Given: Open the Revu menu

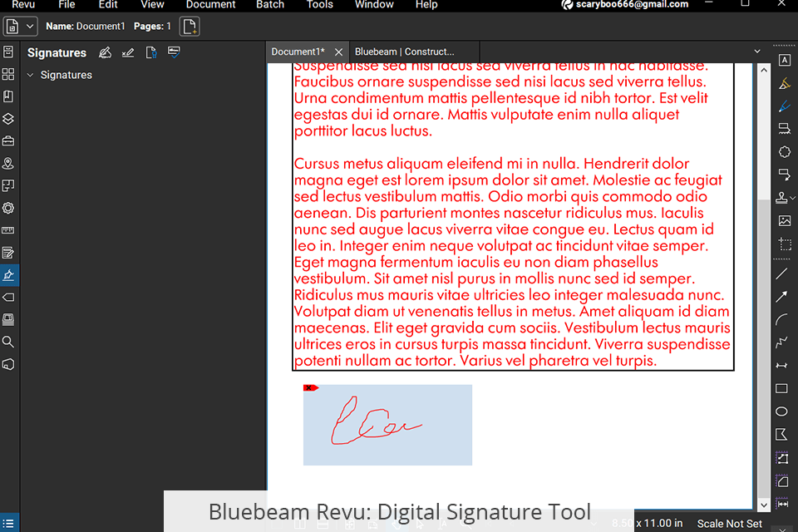Looking at the screenshot, I should (x=23, y=5).
